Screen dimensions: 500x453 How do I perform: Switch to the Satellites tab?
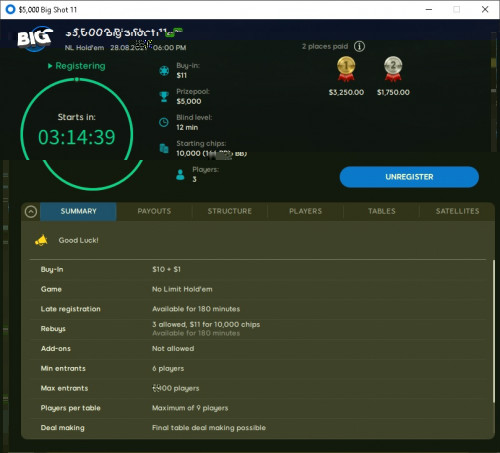coord(457,211)
